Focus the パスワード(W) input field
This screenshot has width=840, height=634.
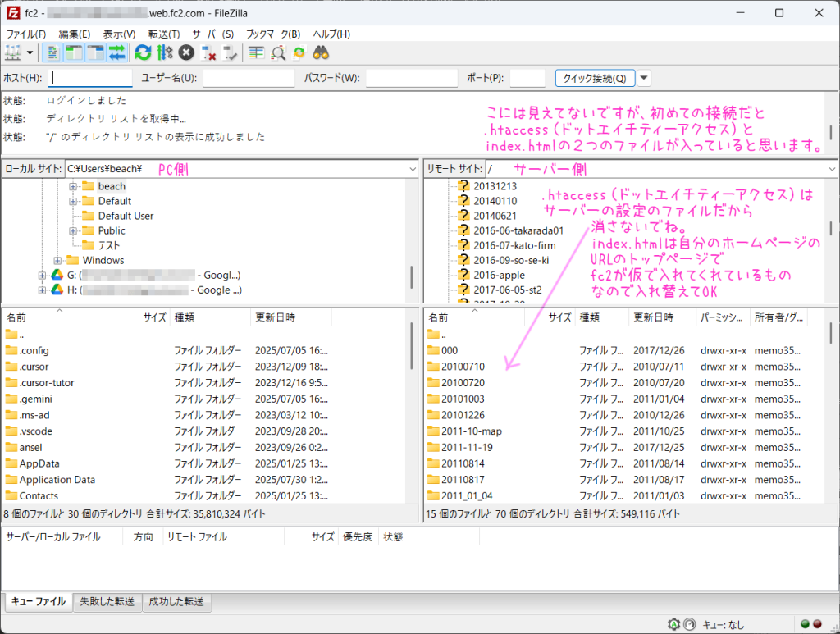[x=412, y=78]
